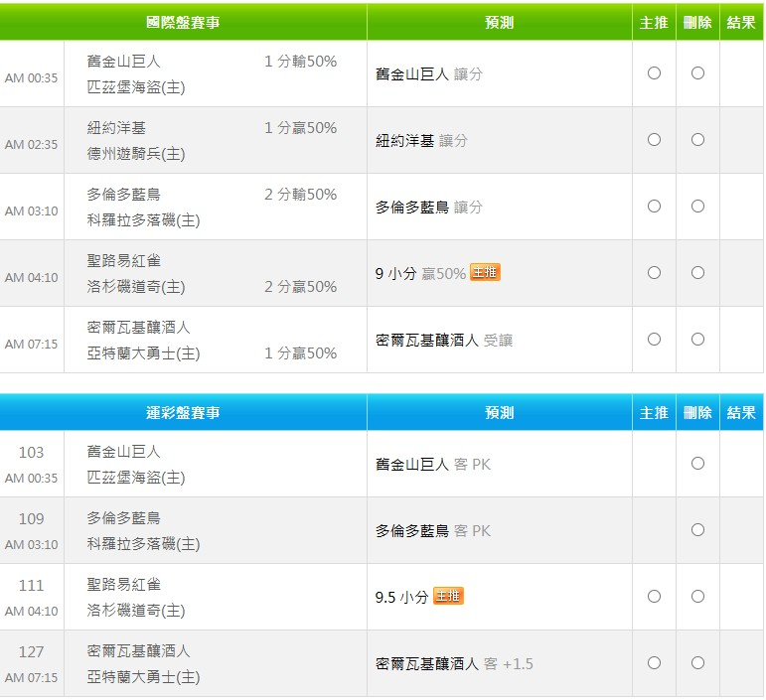766x700 pixels.
Task: Click prediction 多倫多藍鳥 讓分
Action: 429,207
